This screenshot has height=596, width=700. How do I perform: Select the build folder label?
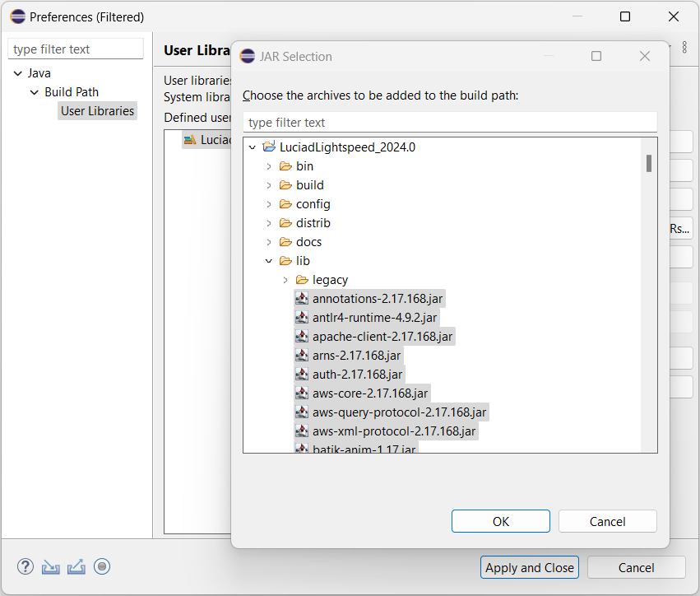tap(310, 185)
